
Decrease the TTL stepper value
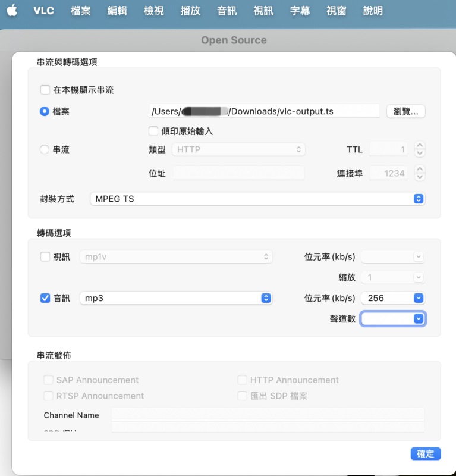coord(420,154)
